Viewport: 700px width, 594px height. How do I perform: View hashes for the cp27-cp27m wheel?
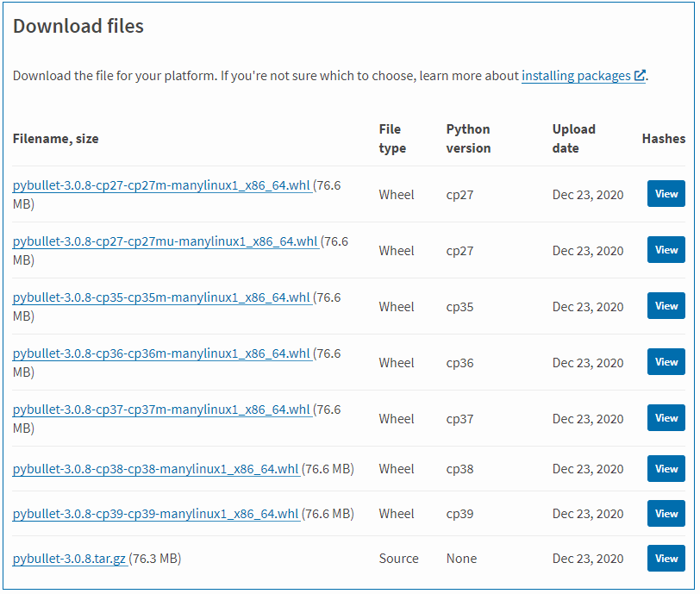tap(666, 193)
